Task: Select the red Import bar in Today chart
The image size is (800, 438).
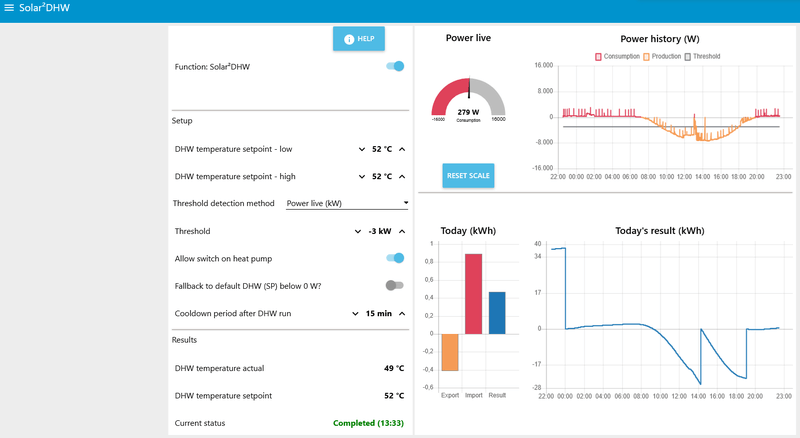Action: point(473,294)
